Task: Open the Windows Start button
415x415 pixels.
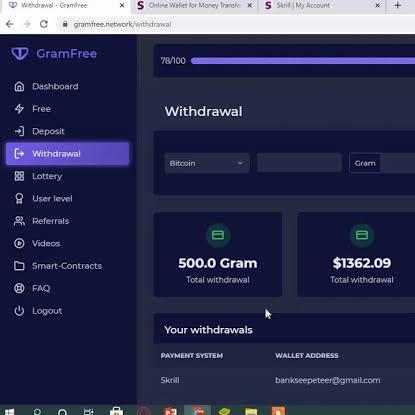Action: click(9, 411)
